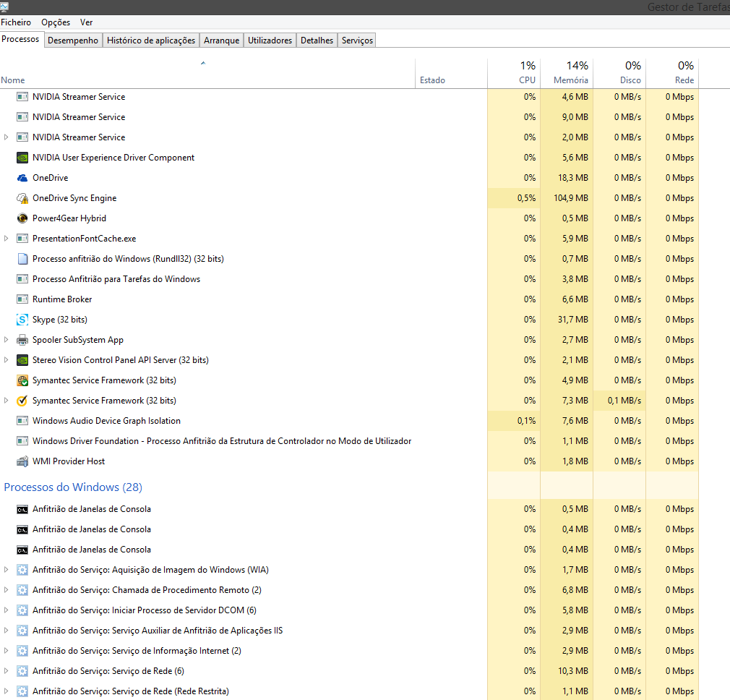
Task: Open the Ficheiro menu
Action: tap(16, 22)
